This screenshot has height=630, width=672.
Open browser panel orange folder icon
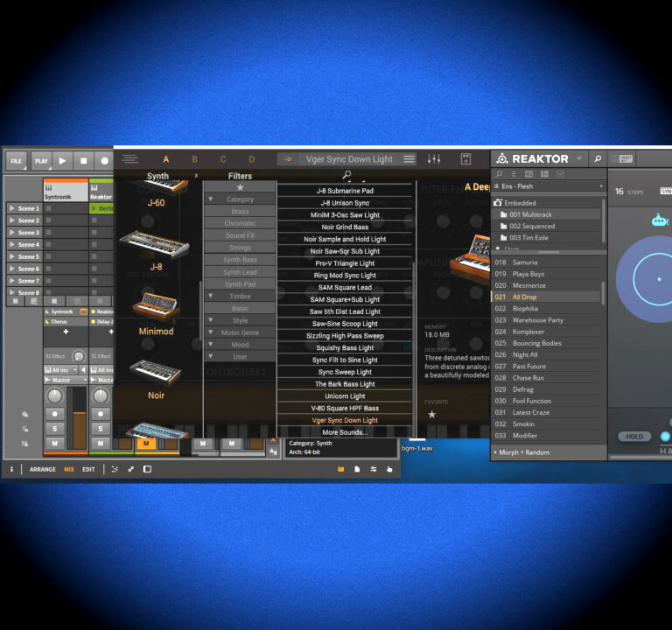tap(340, 469)
